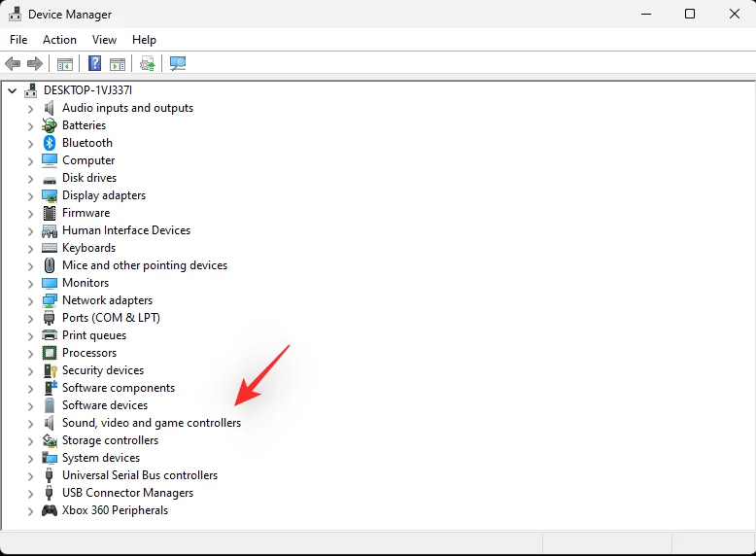
Task: Expand the Processors category chevron
Action: 30,354
